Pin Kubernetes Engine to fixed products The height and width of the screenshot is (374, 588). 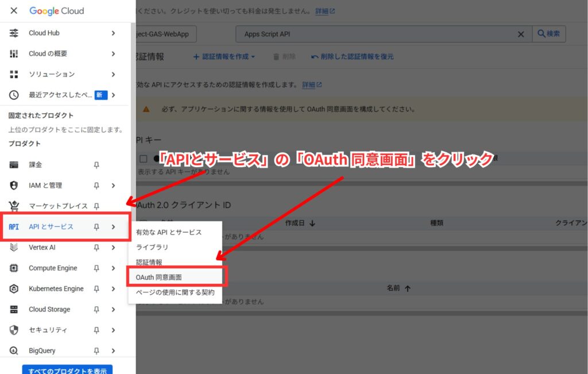pyautogui.click(x=96, y=289)
